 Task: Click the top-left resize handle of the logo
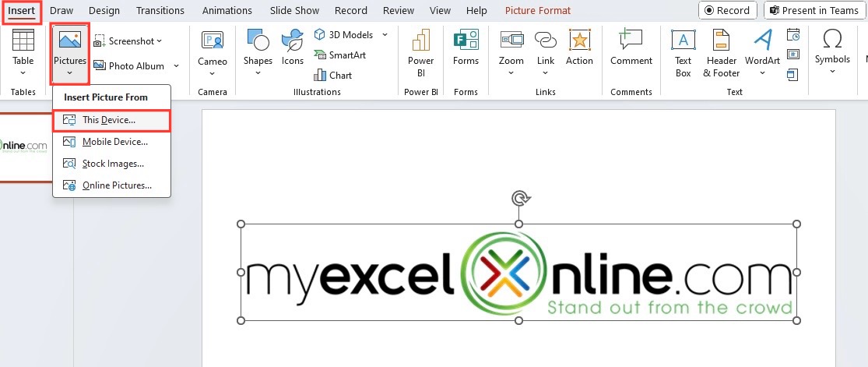[241, 224]
